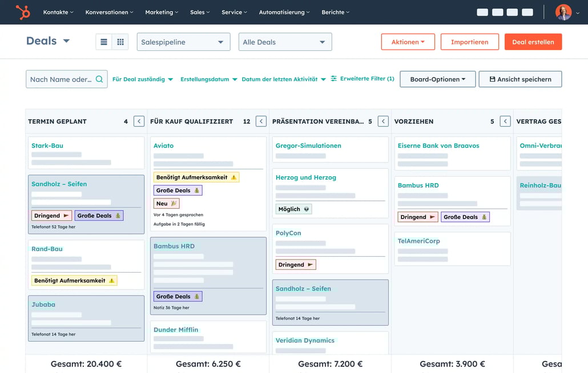Viewport: 588px width, 373px height.
Task: Click the warning triangle on Benötigt Aufmerksamkeit
Action: [234, 177]
